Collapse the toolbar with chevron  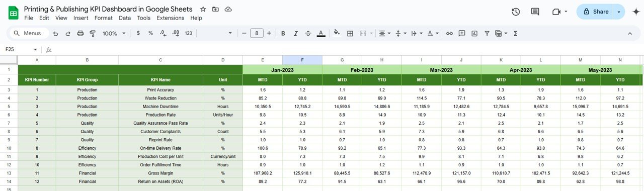point(629,33)
